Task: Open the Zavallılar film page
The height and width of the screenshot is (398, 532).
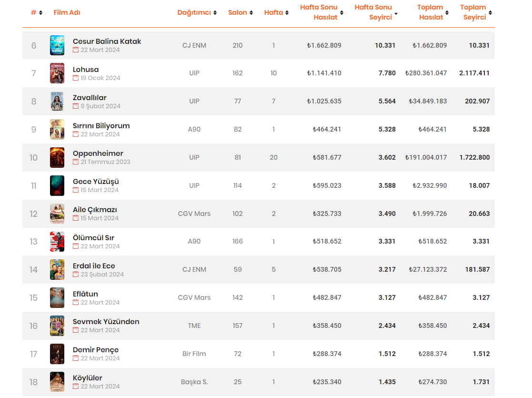Action: [x=90, y=98]
